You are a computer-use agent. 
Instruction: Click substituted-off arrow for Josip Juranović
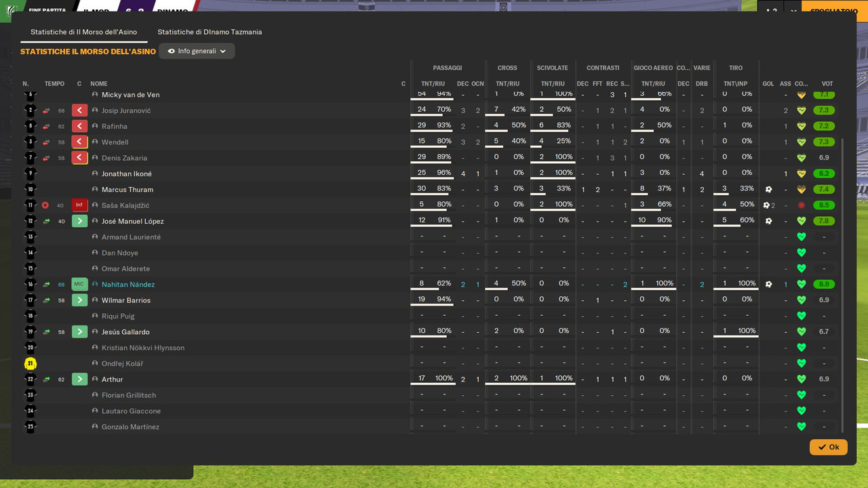(x=80, y=110)
